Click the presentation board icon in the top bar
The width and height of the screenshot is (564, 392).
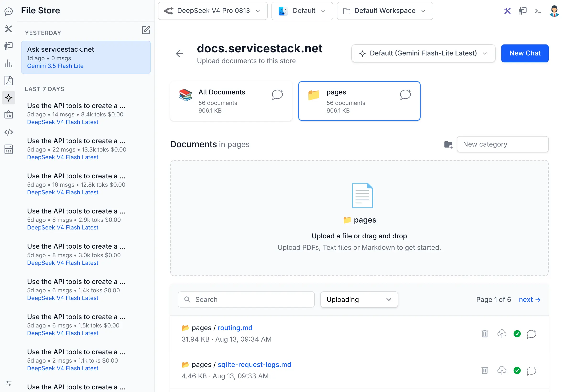[522, 11]
